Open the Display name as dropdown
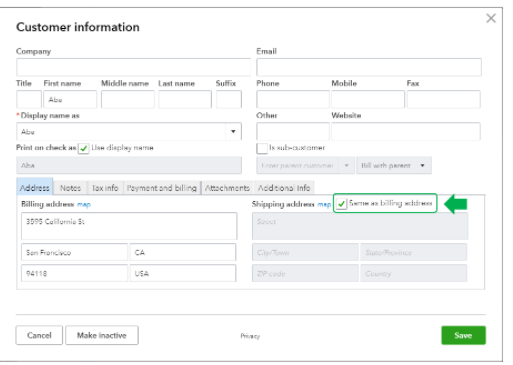Image resolution: width=513 pixels, height=365 pixels. click(x=233, y=131)
